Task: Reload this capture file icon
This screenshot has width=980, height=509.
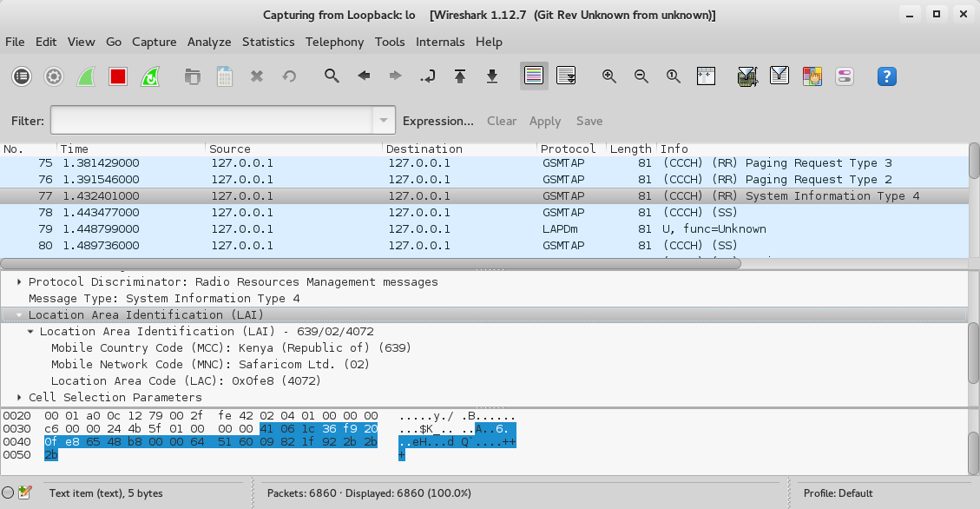Action: click(289, 76)
